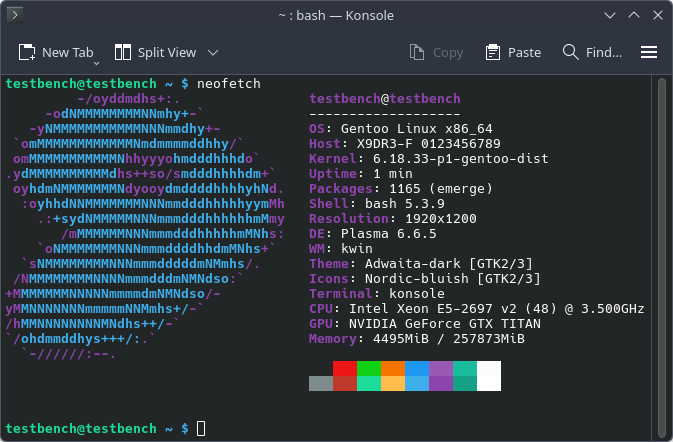Open the hamburger menu
The image size is (673, 442).
pos(649,52)
